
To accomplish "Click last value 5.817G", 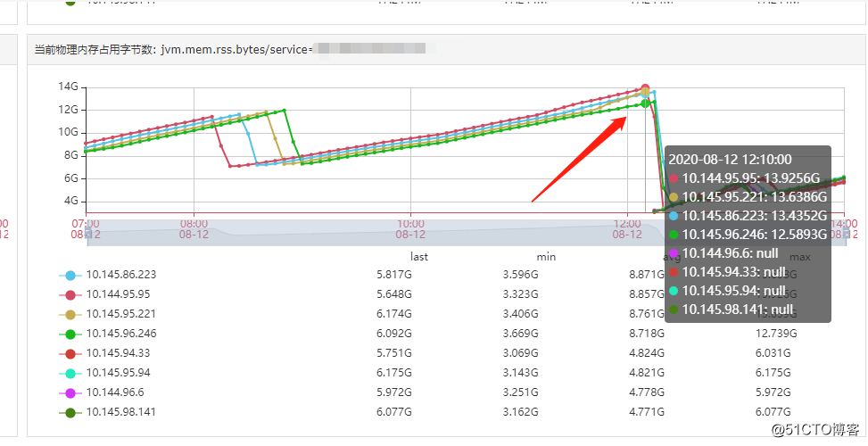I will 394,275.
